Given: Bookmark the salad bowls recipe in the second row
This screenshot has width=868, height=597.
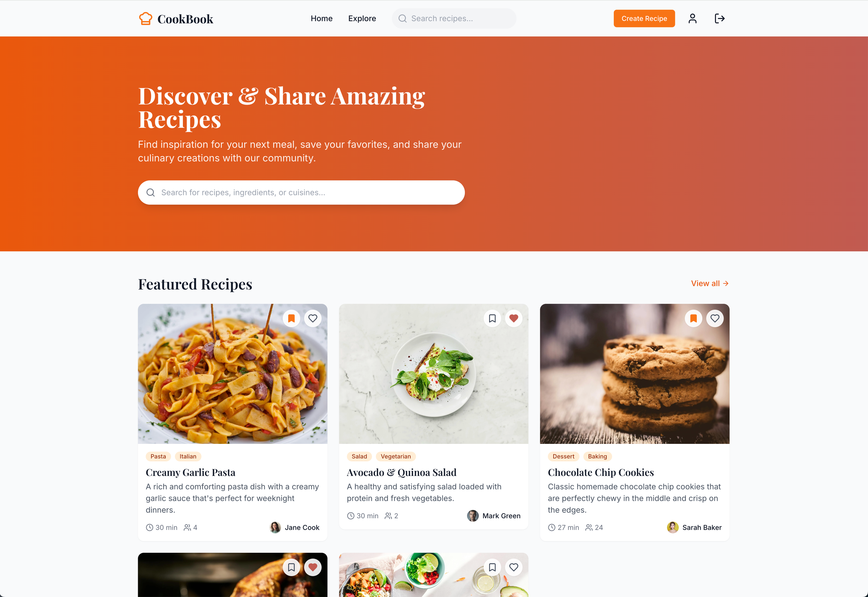Looking at the screenshot, I should (x=492, y=567).
